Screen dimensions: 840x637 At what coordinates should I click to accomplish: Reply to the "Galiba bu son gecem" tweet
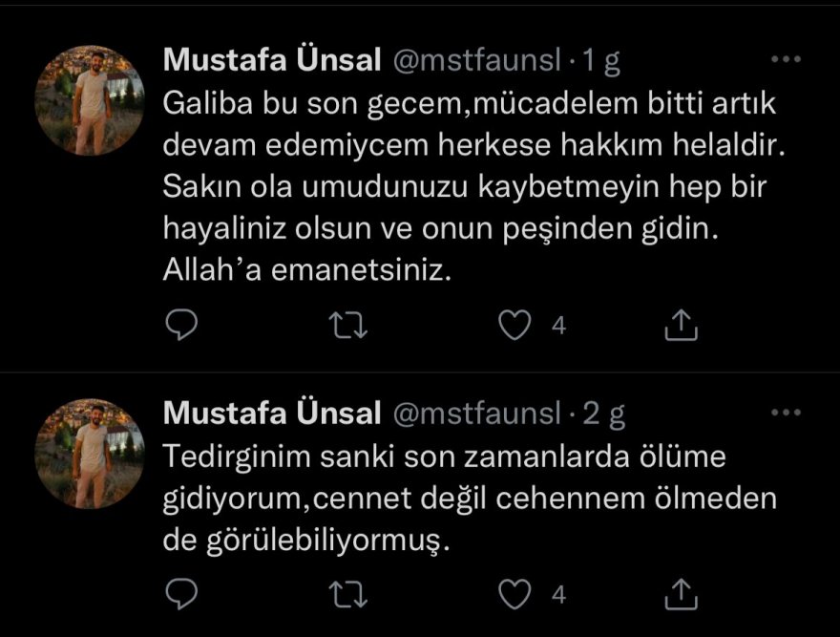point(181,327)
